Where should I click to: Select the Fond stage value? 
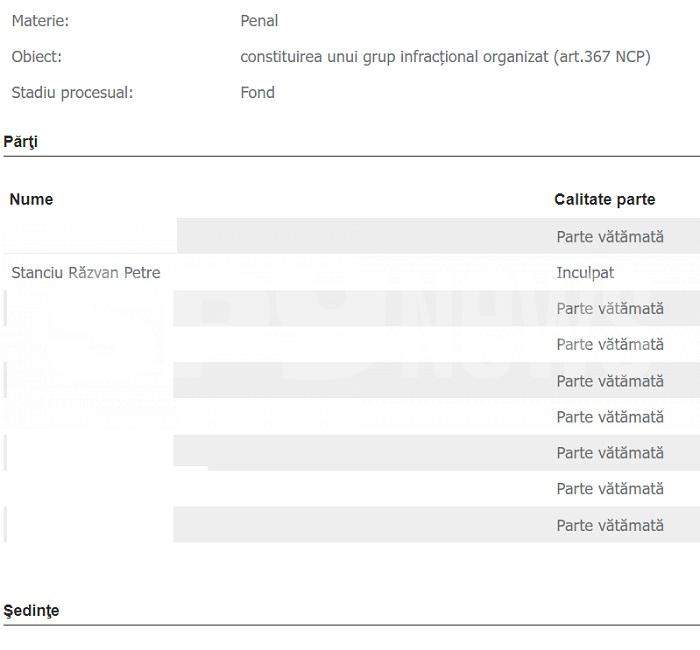(x=258, y=92)
